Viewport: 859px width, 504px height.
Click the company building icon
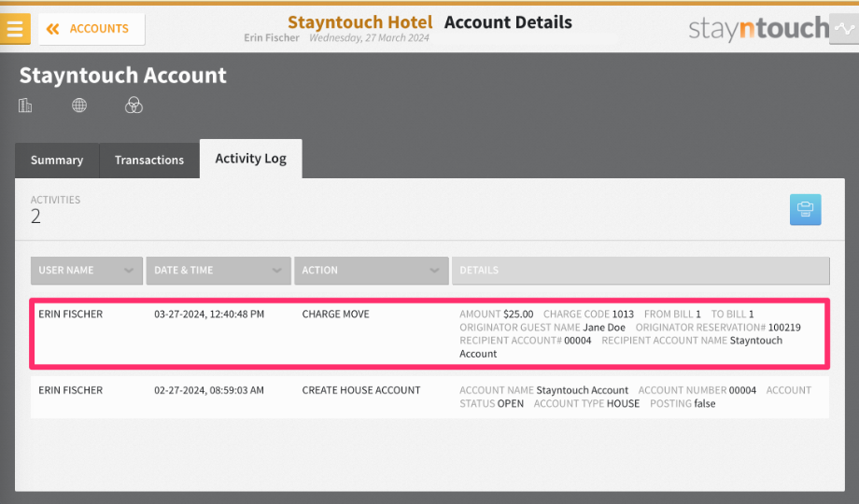click(x=25, y=105)
